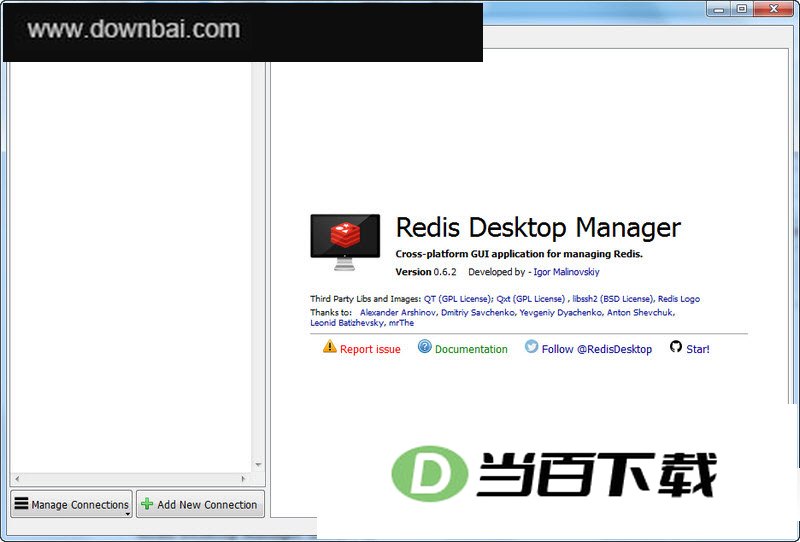800x542 pixels.
Task: Click the GitHub octocat icon
Action: [676, 347]
